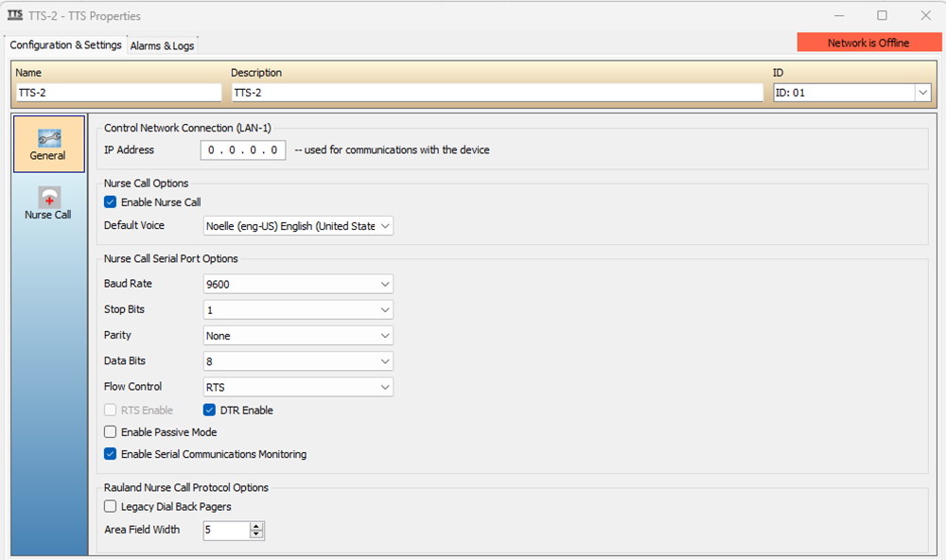Check Legacy Dial Back Pagers option
The height and width of the screenshot is (560, 946).
tap(110, 506)
